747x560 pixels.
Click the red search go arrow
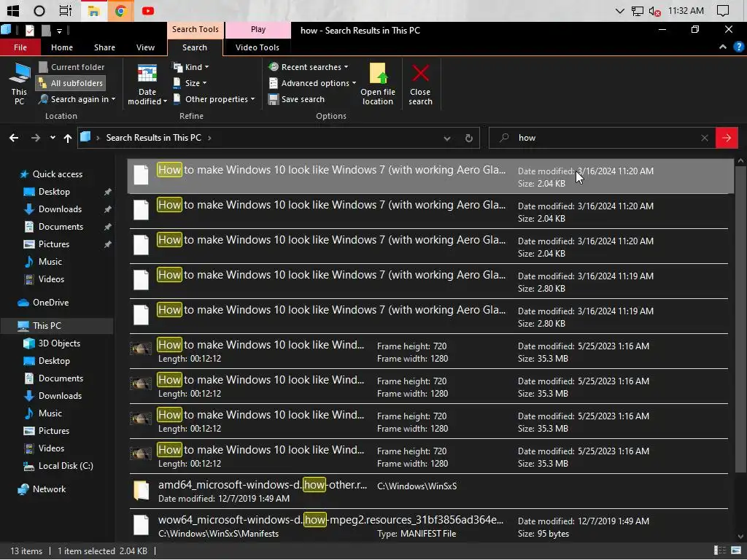click(x=727, y=138)
